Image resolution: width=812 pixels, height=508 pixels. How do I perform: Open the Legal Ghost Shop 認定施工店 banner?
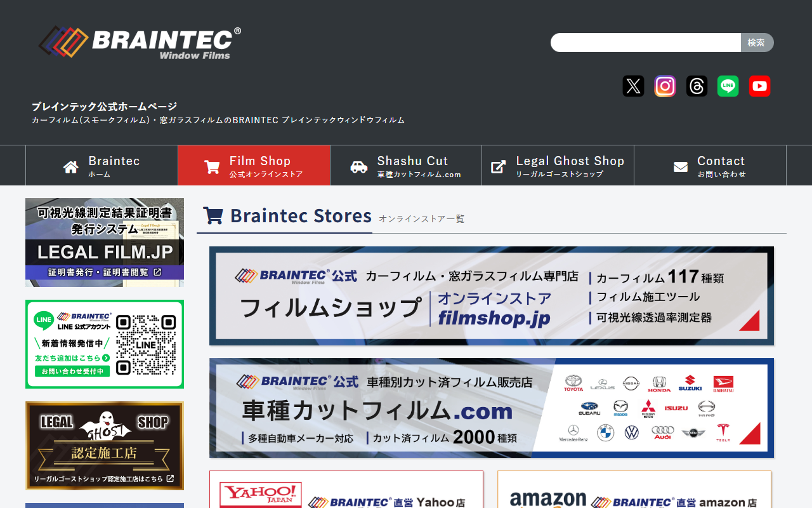pos(105,446)
